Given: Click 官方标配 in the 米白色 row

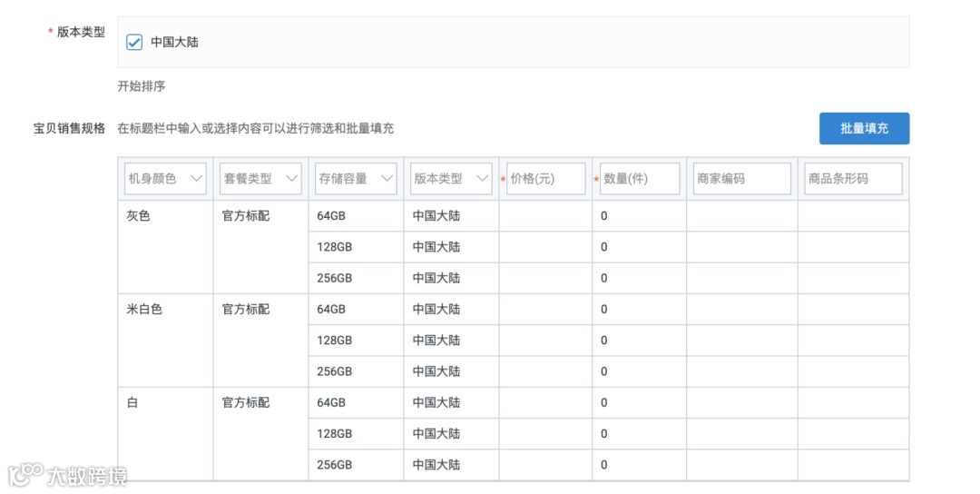Looking at the screenshot, I should (246, 310).
